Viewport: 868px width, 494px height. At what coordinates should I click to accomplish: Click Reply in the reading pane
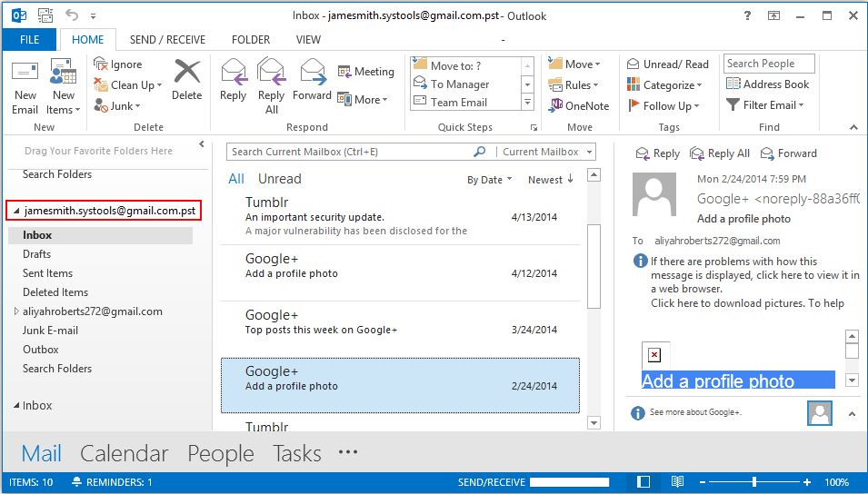[x=658, y=153]
